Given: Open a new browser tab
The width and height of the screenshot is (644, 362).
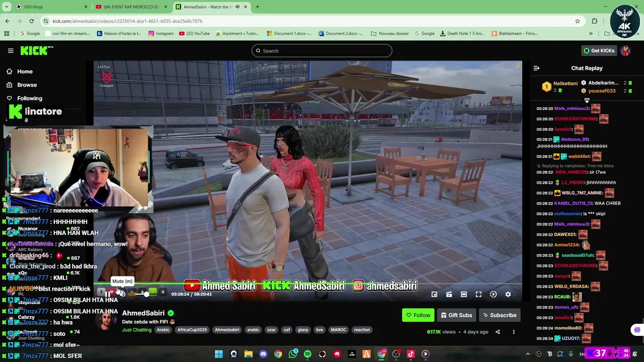Looking at the screenshot, I should 258,7.
